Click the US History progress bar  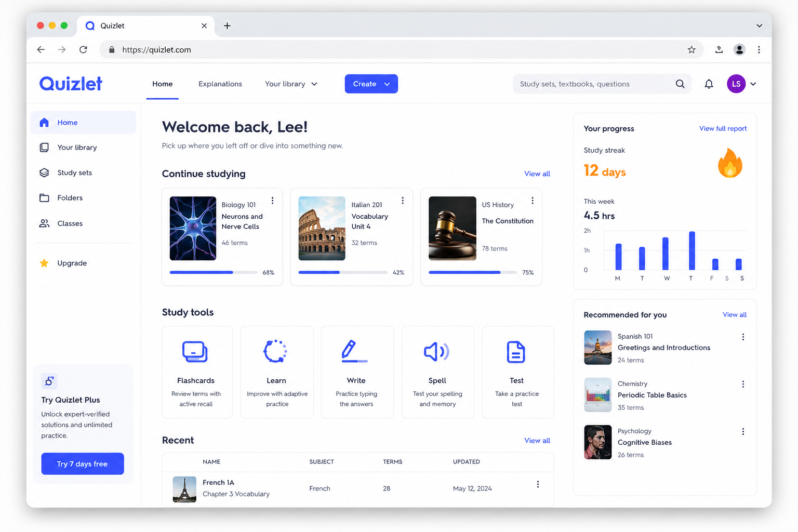tap(473, 272)
